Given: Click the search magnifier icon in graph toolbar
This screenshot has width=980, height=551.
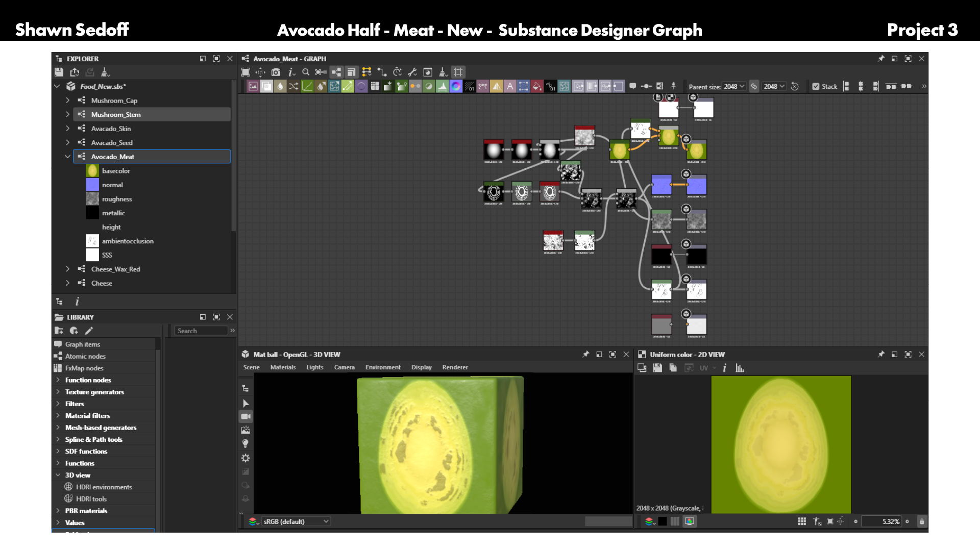Looking at the screenshot, I should coord(306,72).
